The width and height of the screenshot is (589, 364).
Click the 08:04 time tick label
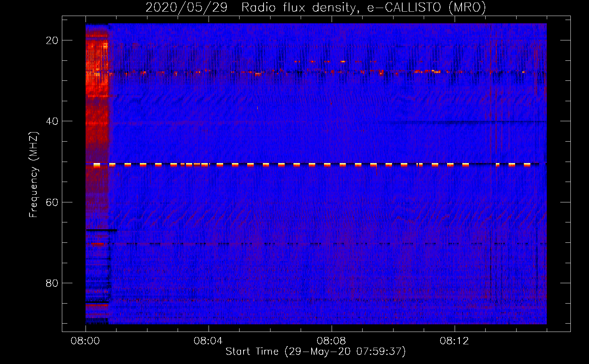click(208, 341)
